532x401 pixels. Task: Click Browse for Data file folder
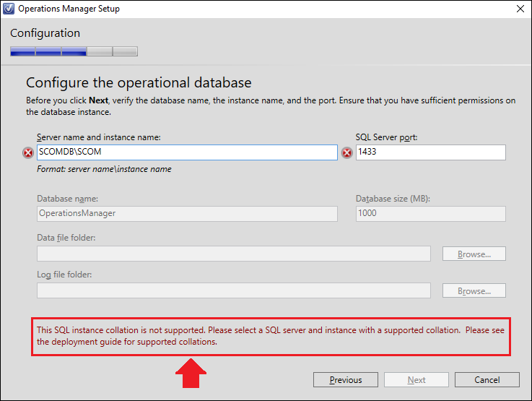click(x=474, y=254)
